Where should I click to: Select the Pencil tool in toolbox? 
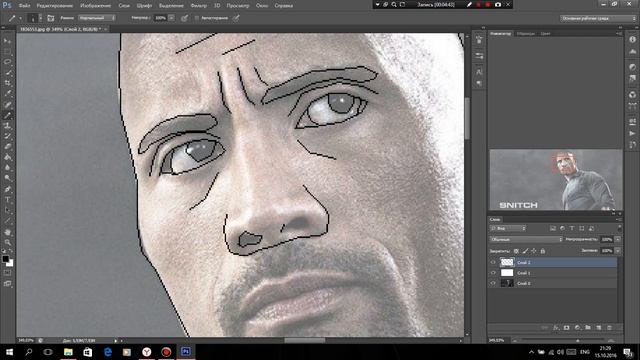click(7, 116)
